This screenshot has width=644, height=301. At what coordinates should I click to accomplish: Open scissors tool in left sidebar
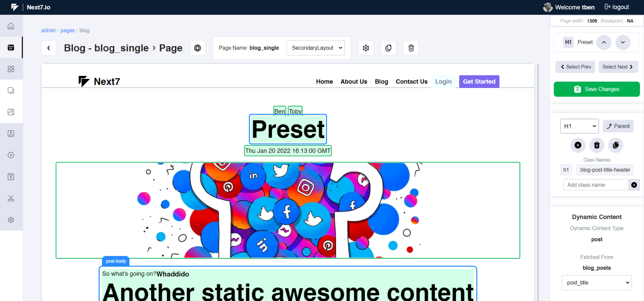tap(11, 198)
